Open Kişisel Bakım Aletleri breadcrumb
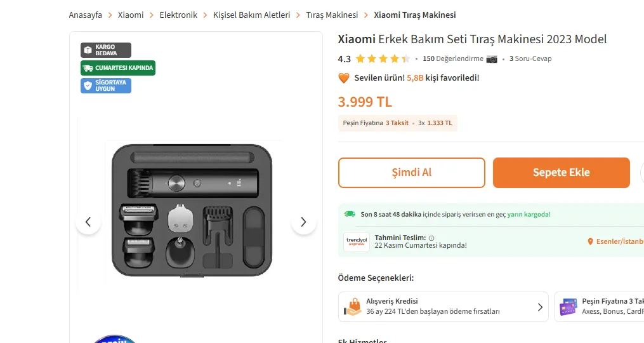The height and width of the screenshot is (343, 644). point(251,15)
